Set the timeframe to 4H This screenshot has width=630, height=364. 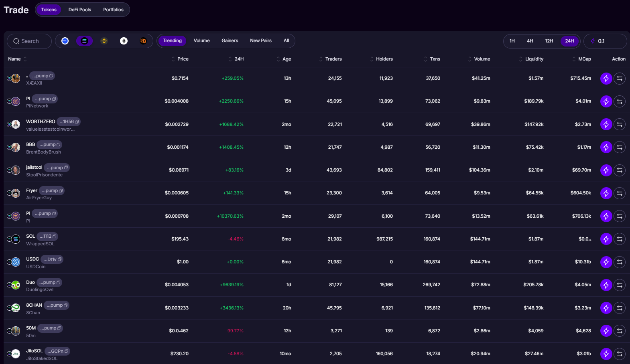click(x=530, y=41)
